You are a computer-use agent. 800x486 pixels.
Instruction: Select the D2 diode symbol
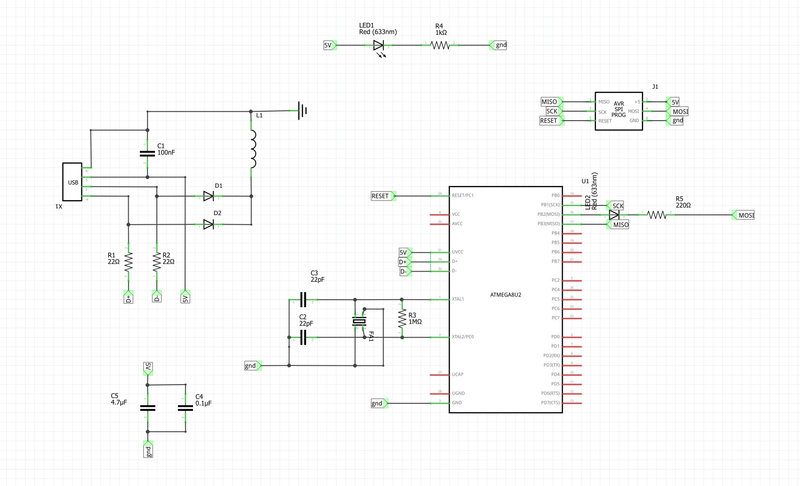coord(208,224)
